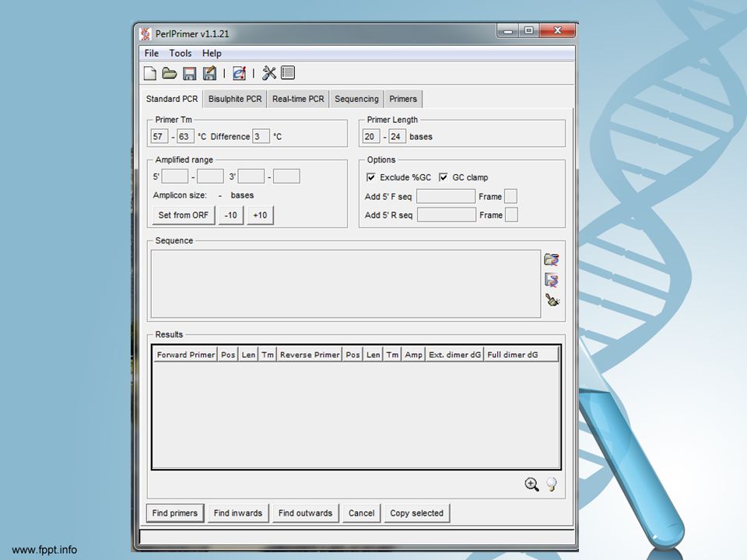This screenshot has height=560, width=747.
Task: Toggle the GC clamp checkbox
Action: point(443,177)
